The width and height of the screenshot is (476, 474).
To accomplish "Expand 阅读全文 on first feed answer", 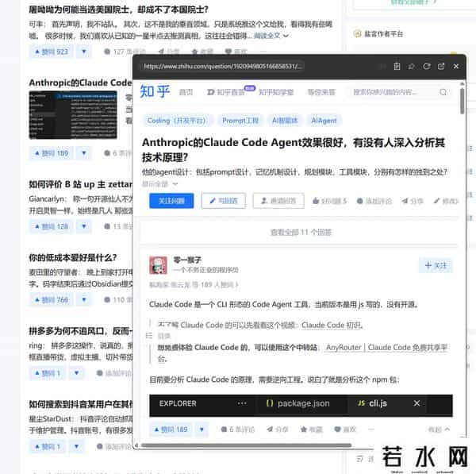I will [271, 36].
